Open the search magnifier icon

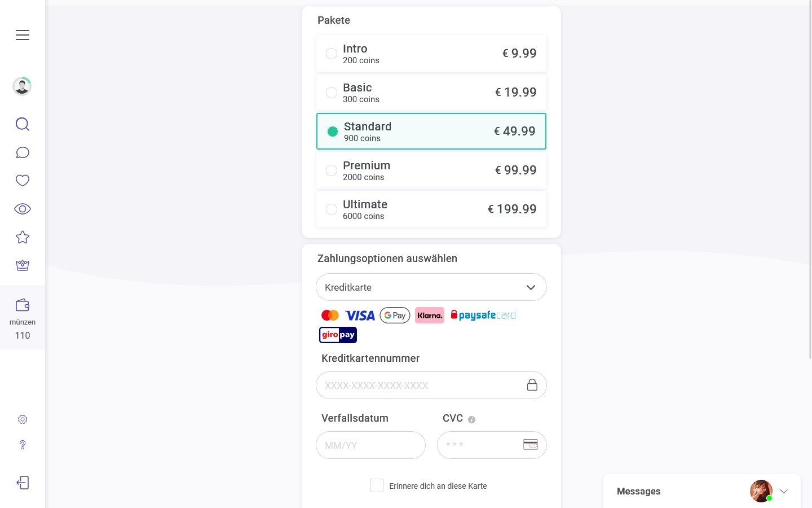point(23,124)
